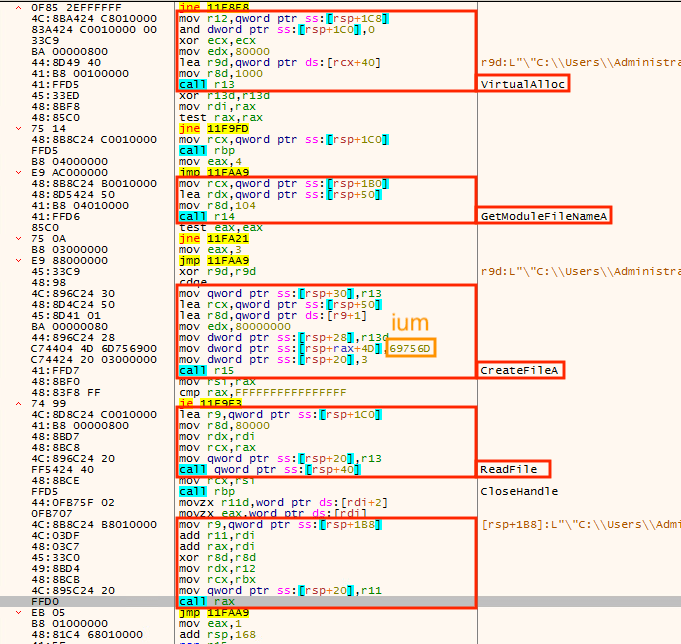Screen dimensions: 681x644
Task: Click the 'mov qword ptr ss:[rsp+20],r11' instruction
Action: [x=281, y=591]
